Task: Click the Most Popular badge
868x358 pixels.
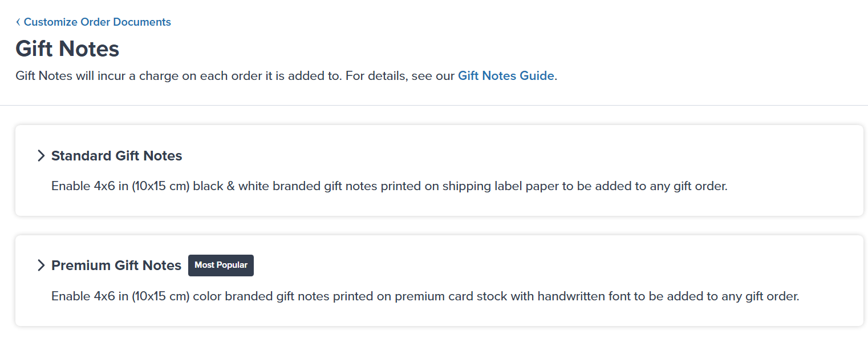Action: click(x=221, y=265)
